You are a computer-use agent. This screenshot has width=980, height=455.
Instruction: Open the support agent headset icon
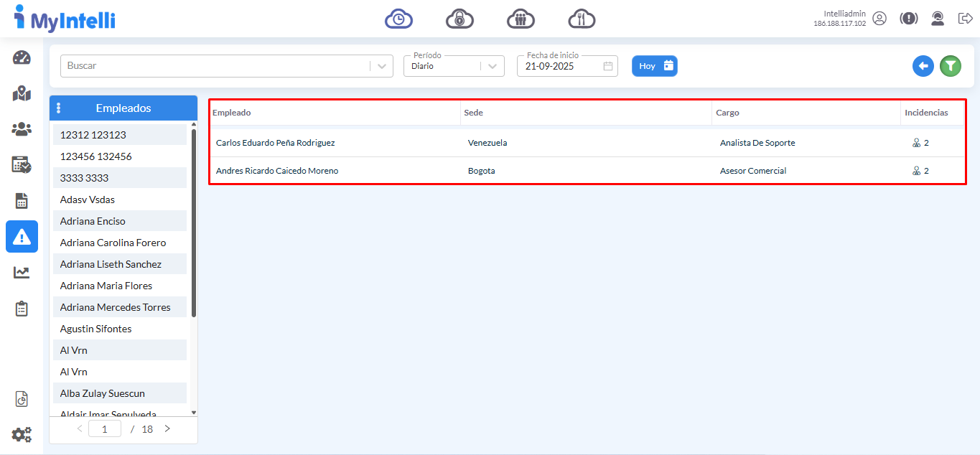pos(937,19)
